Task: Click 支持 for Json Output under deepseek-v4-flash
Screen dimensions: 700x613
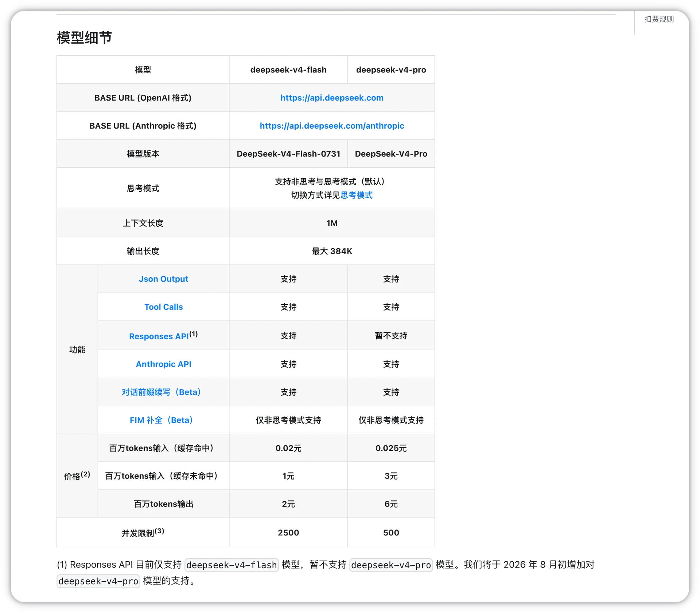Action: coord(288,279)
